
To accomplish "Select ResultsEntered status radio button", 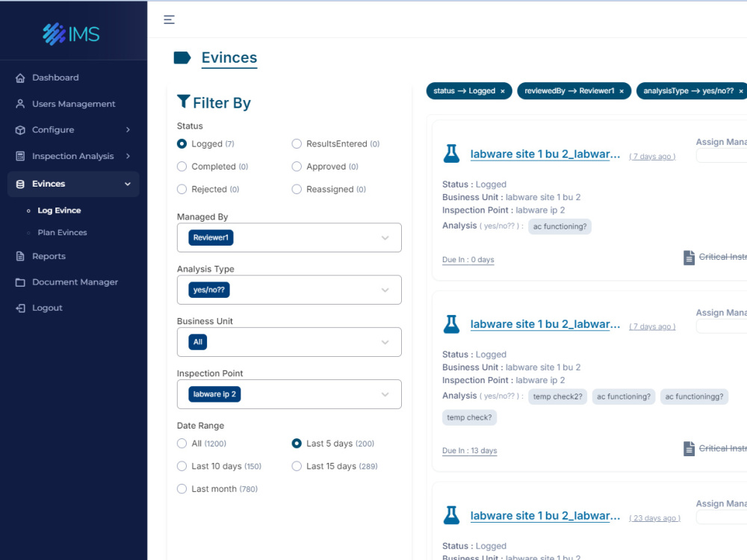I will [297, 144].
